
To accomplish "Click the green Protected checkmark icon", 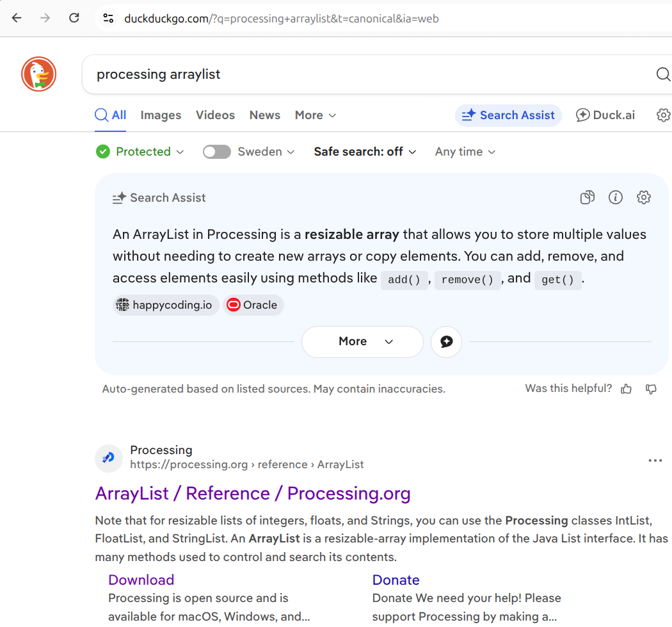I will pos(103,152).
